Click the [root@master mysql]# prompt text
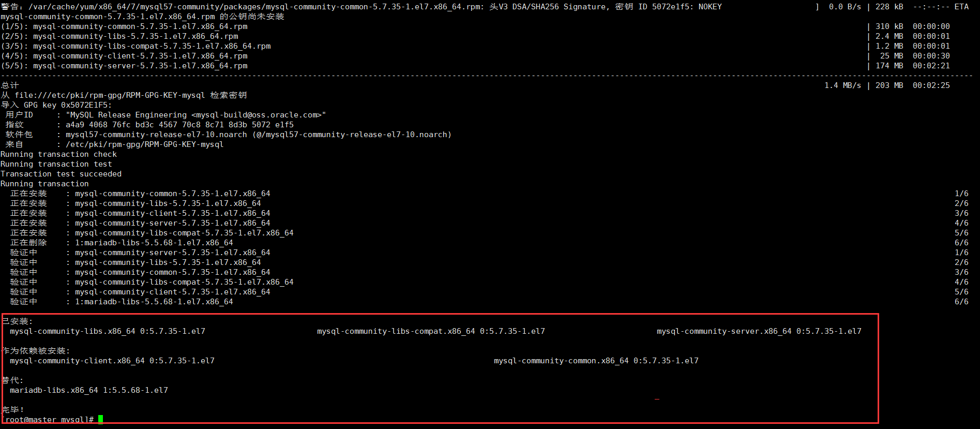980x429 pixels. coord(48,420)
